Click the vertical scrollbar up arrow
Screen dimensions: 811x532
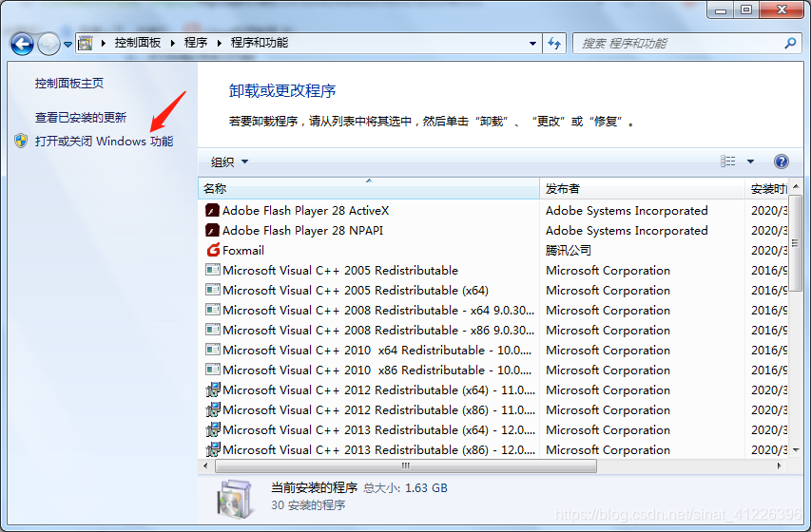coord(796,186)
